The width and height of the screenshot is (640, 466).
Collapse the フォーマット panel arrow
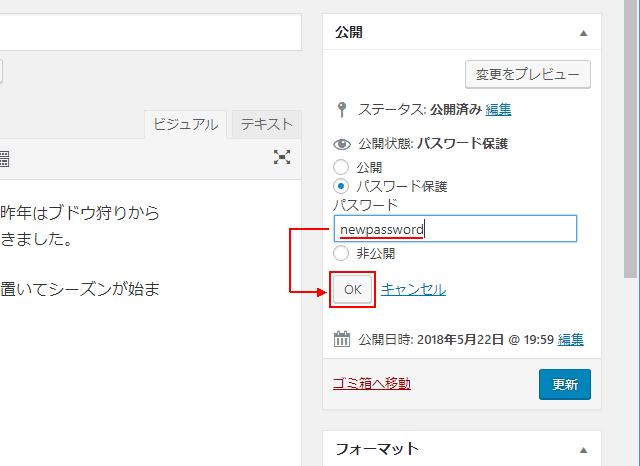583,449
